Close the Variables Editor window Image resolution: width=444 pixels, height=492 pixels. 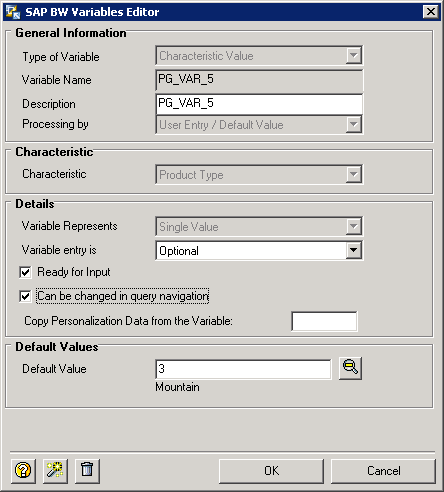pyautogui.click(x=431, y=12)
